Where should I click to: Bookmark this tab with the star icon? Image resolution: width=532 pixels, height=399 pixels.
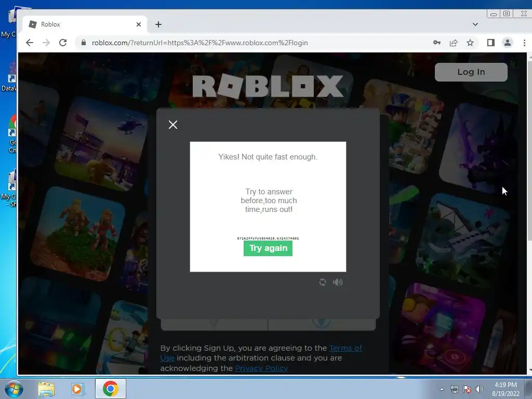[470, 43]
